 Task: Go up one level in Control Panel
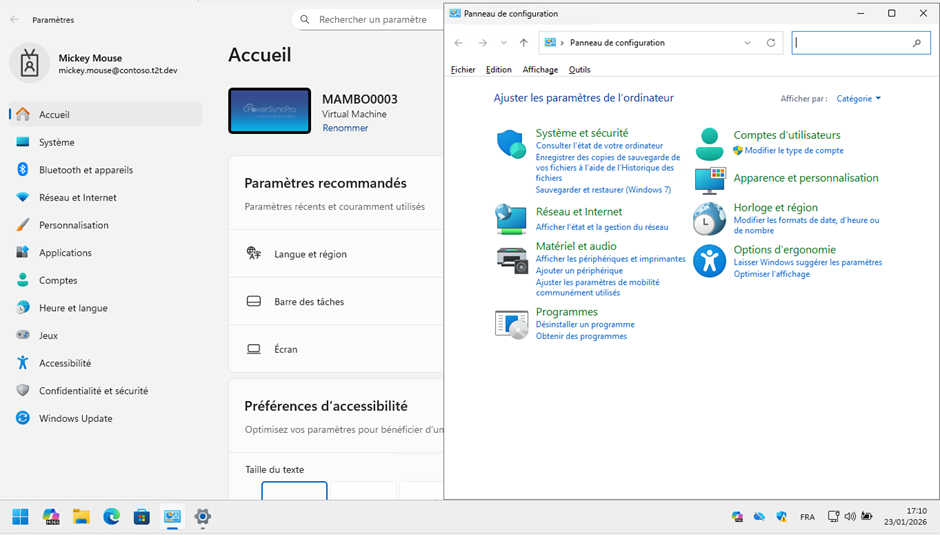(x=523, y=43)
